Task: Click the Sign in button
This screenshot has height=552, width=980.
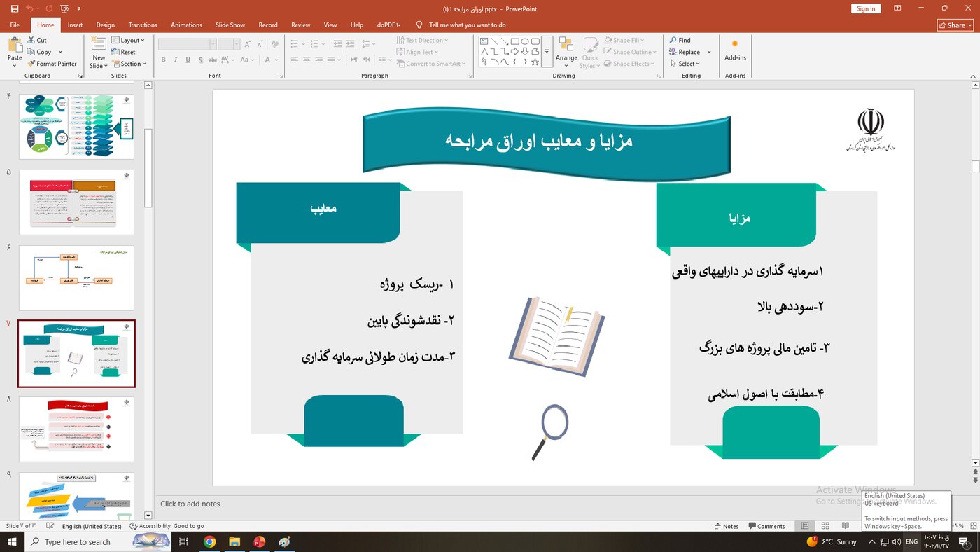Action: [866, 8]
